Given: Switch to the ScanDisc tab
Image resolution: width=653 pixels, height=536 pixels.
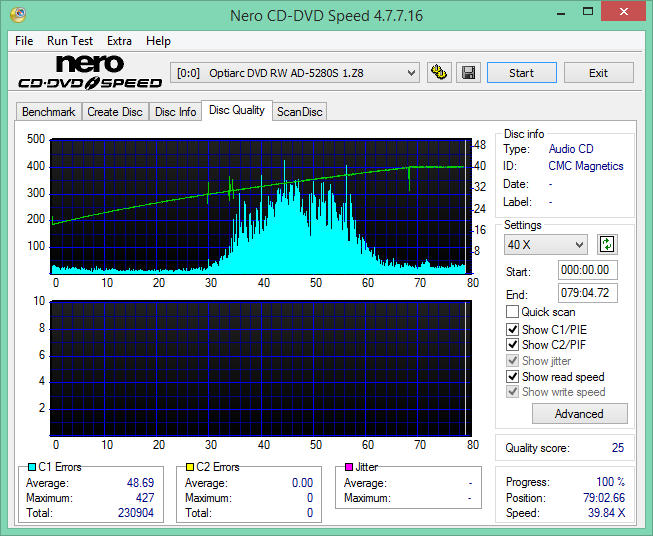Looking at the screenshot, I should (x=300, y=112).
